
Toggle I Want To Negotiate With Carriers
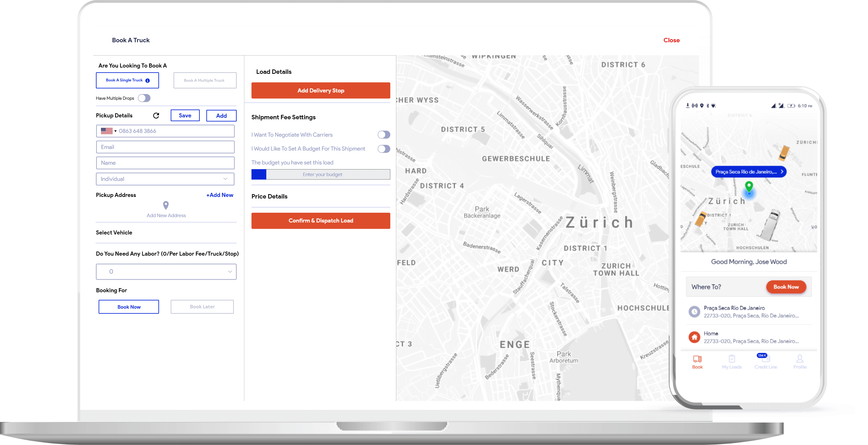[x=383, y=134]
